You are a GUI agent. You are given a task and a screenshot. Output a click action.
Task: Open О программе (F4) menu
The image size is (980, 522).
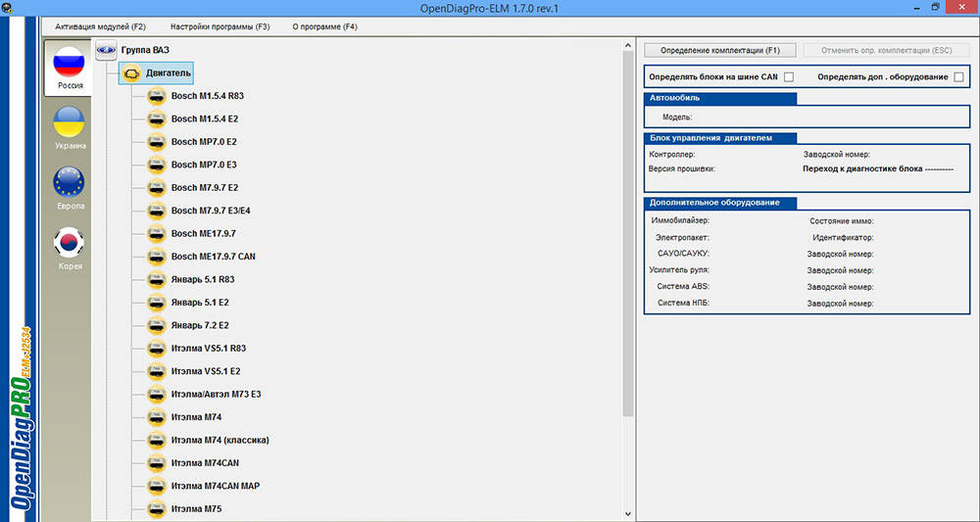point(325,26)
